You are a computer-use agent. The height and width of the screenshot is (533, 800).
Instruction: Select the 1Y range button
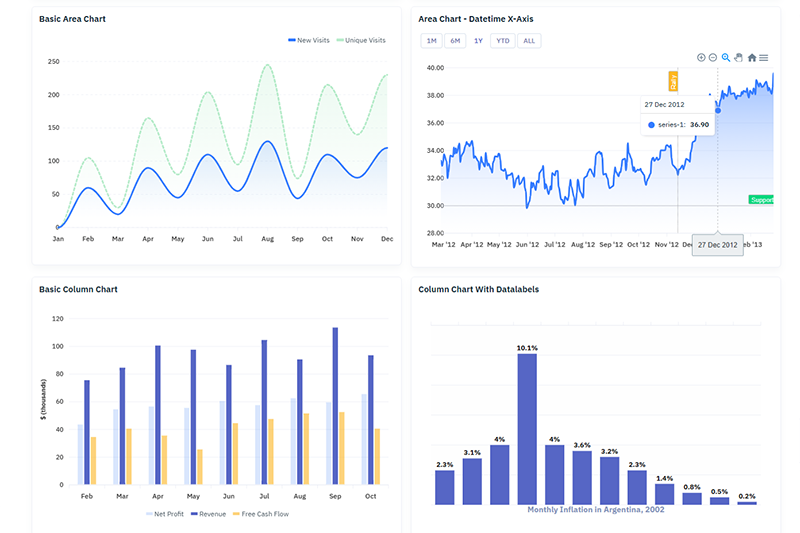[x=479, y=41]
